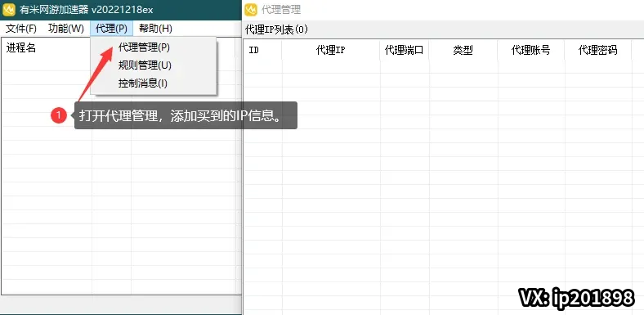Open the 文件(F) menu
The image size is (644, 315).
21,29
